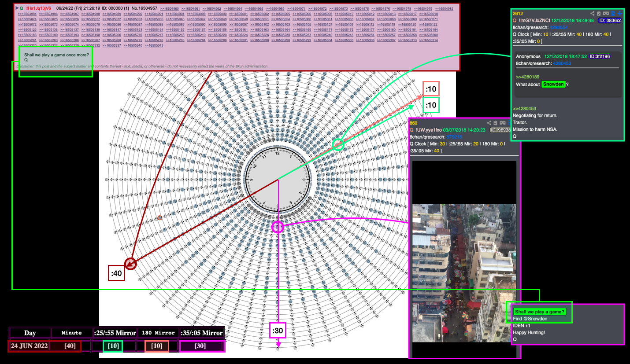Image resolution: width=630 pixels, height=364 pixels.
Task: Click share icon on post 2612
Action: [x=593, y=14]
